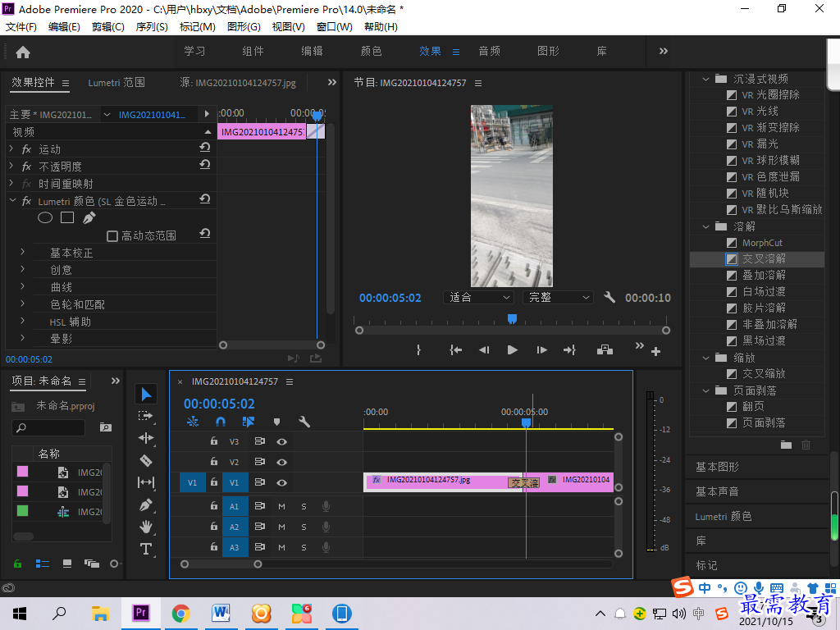Select the Track Select Forward tool
The width and height of the screenshot is (840, 630).
click(x=145, y=416)
